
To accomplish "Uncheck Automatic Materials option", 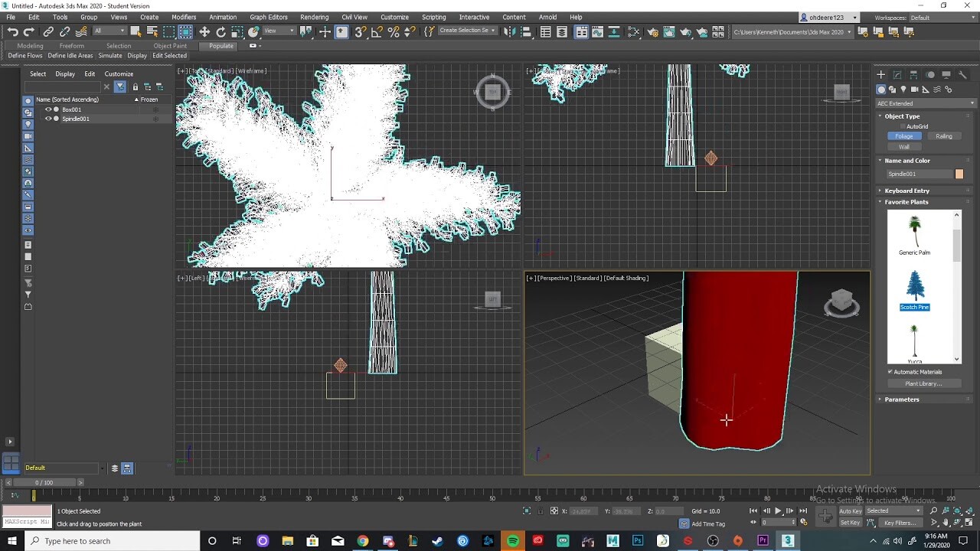I will point(890,372).
